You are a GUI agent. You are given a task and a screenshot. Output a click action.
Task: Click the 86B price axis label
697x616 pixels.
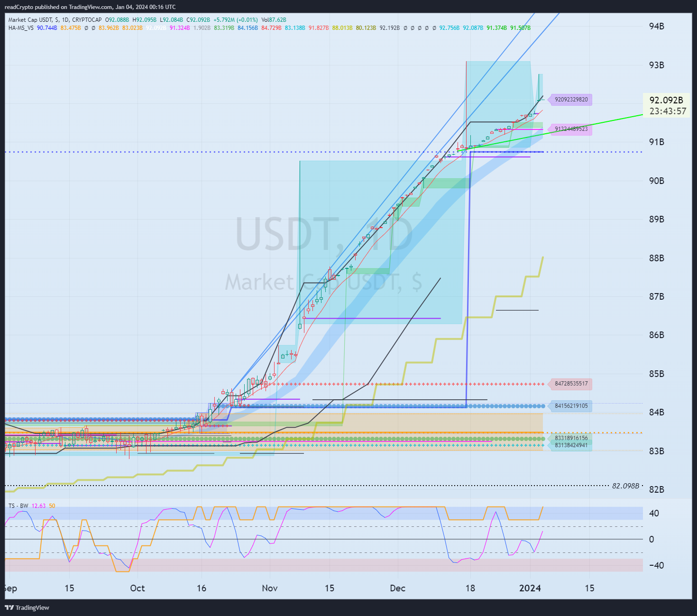[657, 335]
